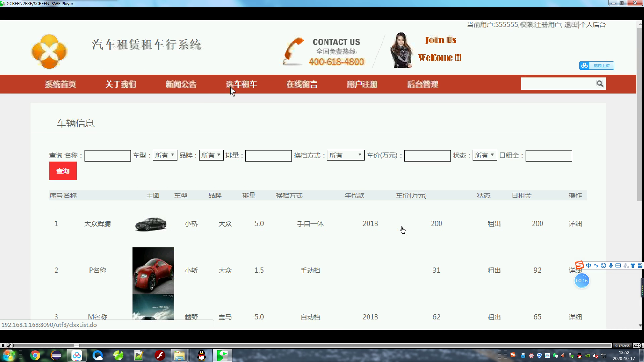
Task: Click the Baidu cloud upload widget
Action: coord(596,66)
